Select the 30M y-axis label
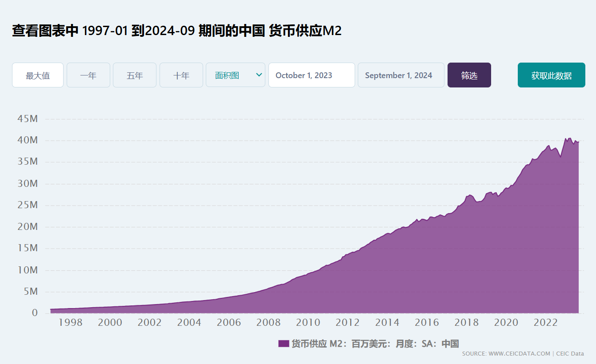This screenshot has width=596, height=364. pos(28,183)
